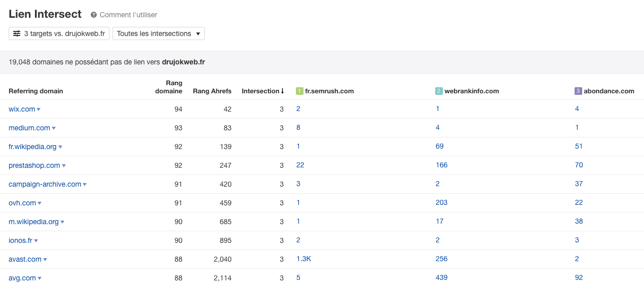Screen dimensions: 644x287
Task: Open the avg.com domain link
Action: pos(22,278)
